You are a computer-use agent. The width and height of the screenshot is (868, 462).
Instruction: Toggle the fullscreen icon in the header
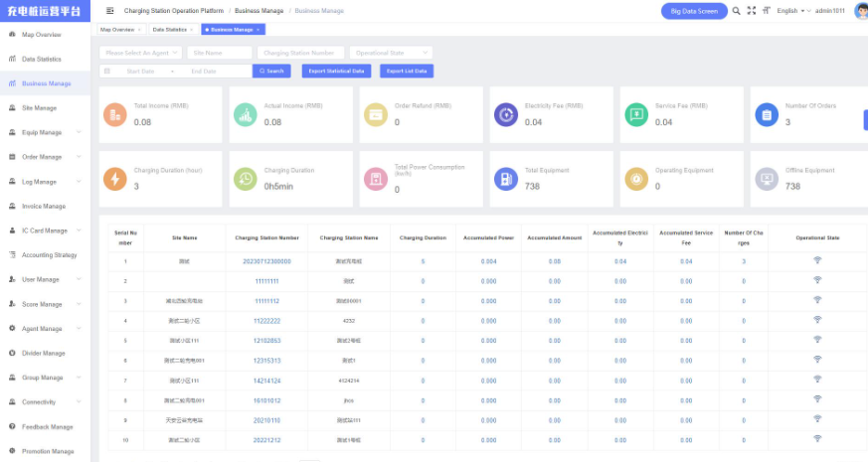tap(752, 11)
